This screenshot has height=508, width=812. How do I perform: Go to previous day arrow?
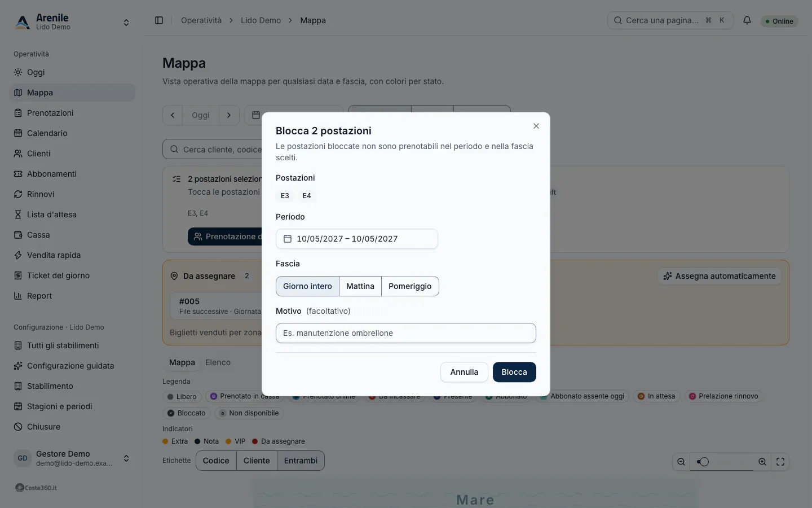point(173,115)
